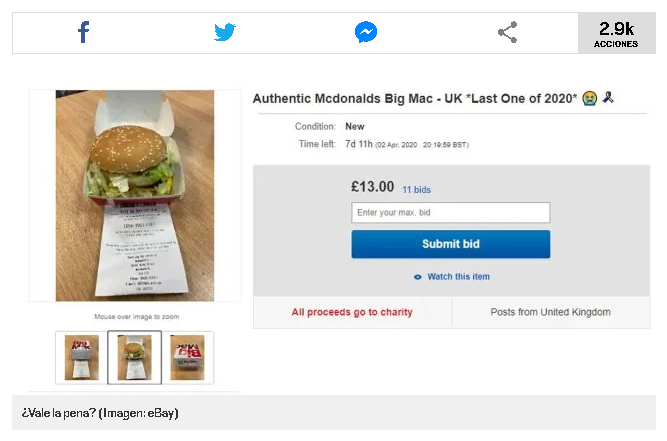This screenshot has width=667, height=441.
Task: Select the £13.00 current bid price
Action: coord(372,187)
